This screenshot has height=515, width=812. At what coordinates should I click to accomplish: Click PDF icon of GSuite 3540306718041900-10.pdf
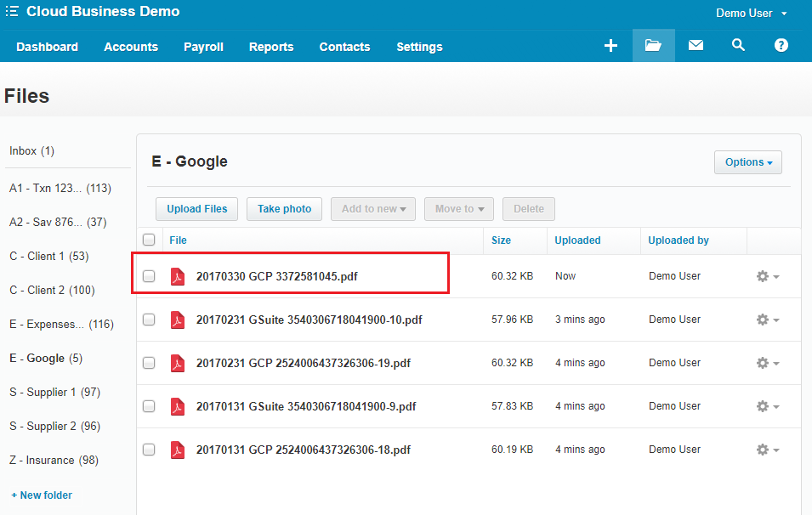pyautogui.click(x=178, y=320)
